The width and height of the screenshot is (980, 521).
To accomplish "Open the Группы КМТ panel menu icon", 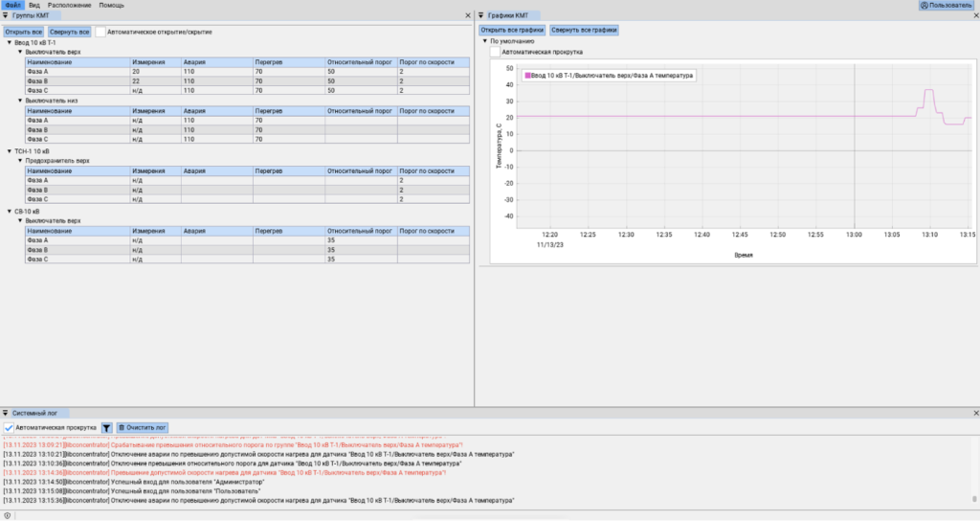I will tap(7, 16).
